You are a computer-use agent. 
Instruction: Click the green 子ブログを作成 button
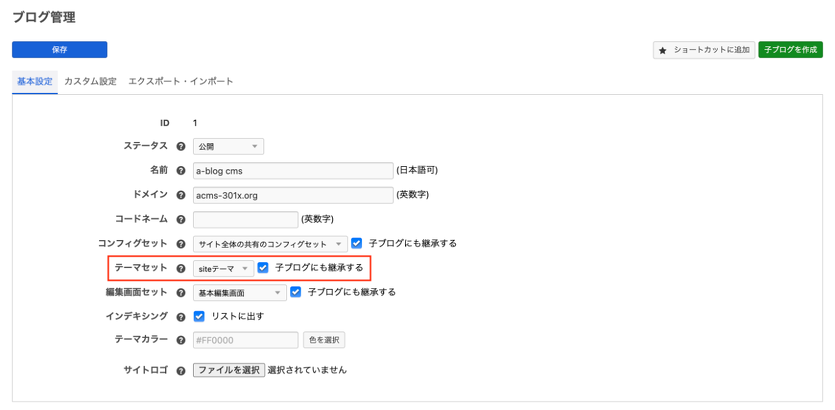790,49
